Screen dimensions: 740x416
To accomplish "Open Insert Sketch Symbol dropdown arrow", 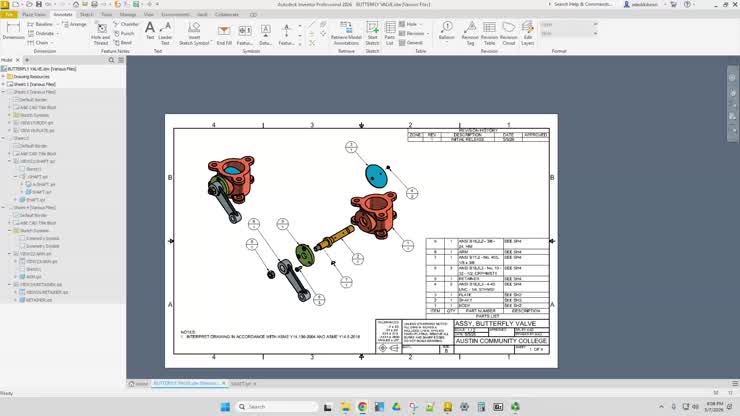I will point(211,42).
